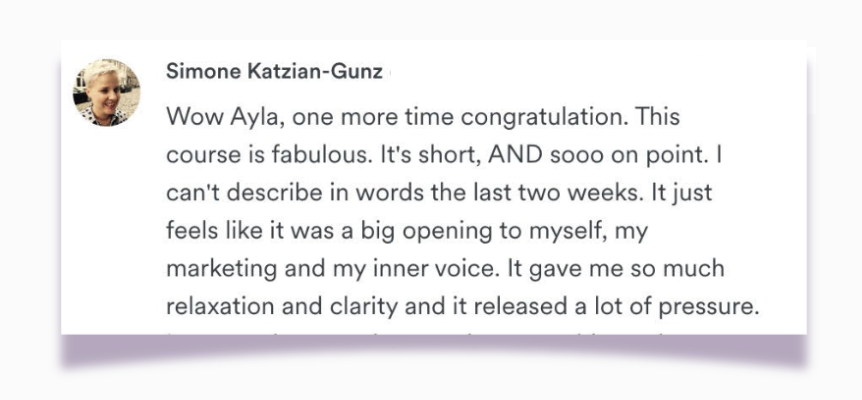Click the commenter's profile avatar photo

click(x=105, y=92)
